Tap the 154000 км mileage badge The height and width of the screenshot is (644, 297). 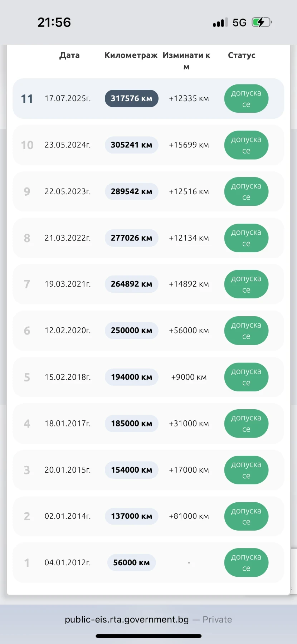131,470
